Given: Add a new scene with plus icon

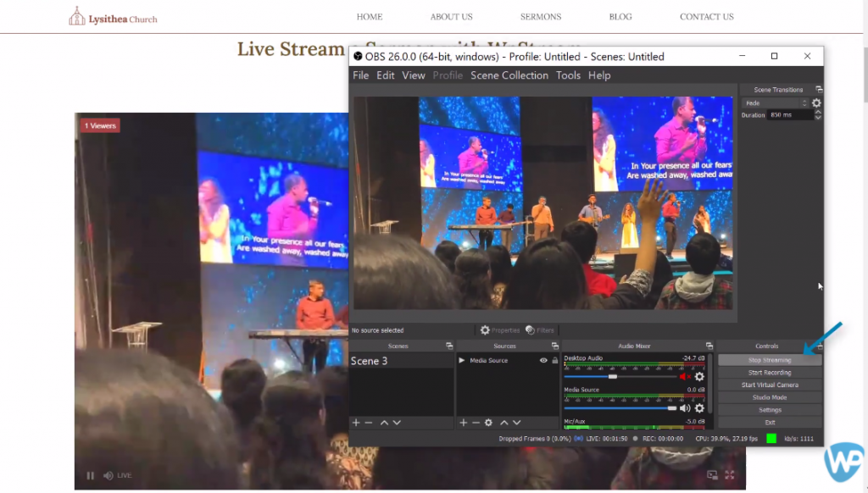Looking at the screenshot, I should (356, 423).
